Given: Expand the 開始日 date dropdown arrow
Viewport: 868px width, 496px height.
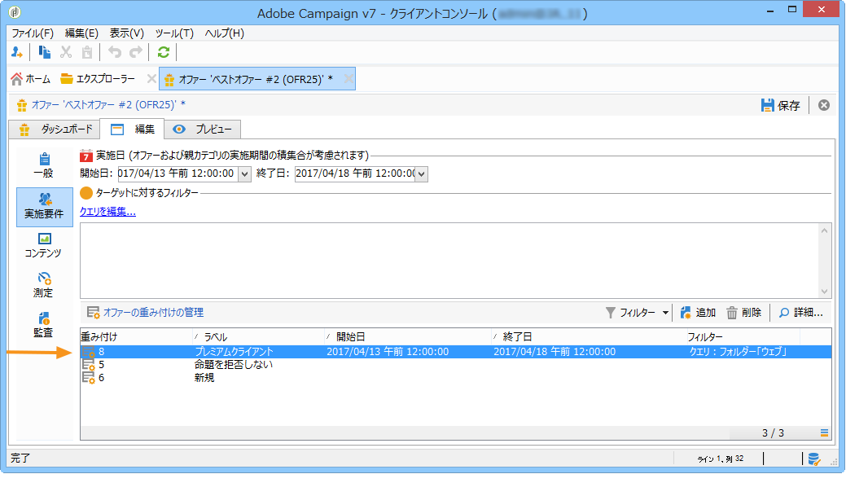Looking at the screenshot, I should 244,173.
